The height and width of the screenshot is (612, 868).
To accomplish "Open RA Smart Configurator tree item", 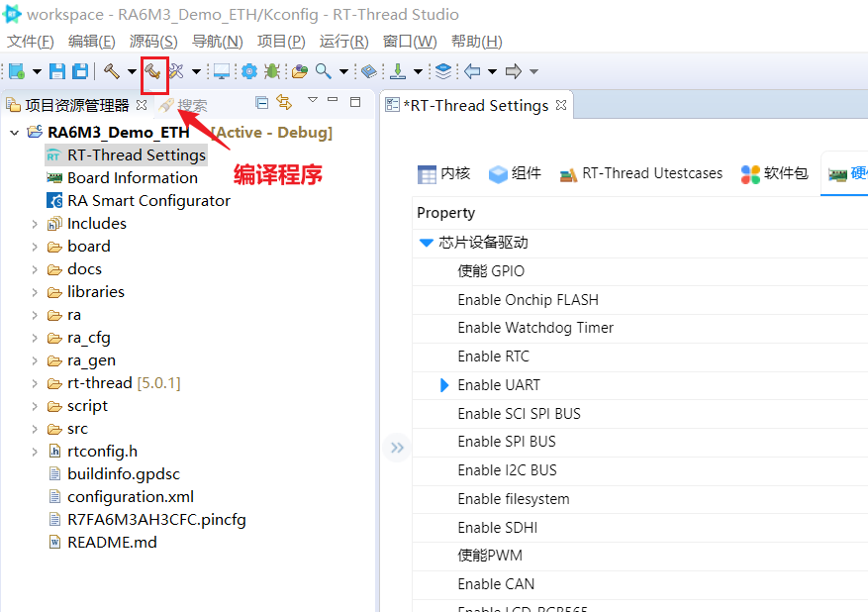I will pyautogui.click(x=139, y=200).
